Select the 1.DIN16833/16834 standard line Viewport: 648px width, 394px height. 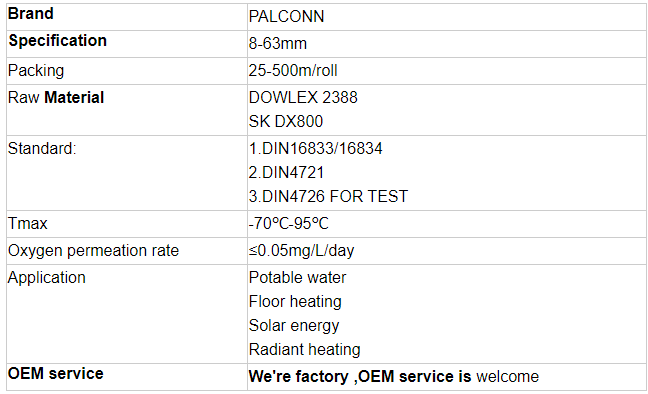(x=316, y=148)
